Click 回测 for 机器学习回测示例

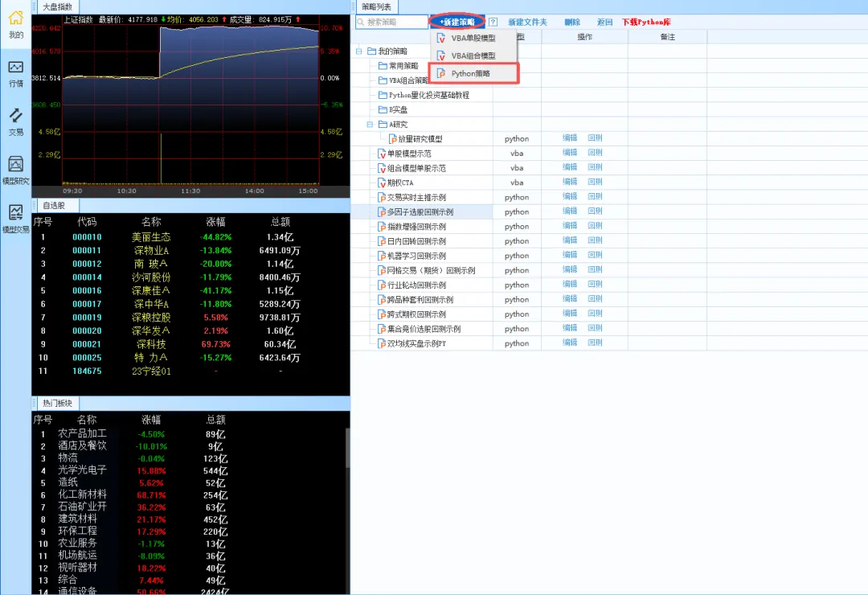click(x=595, y=255)
